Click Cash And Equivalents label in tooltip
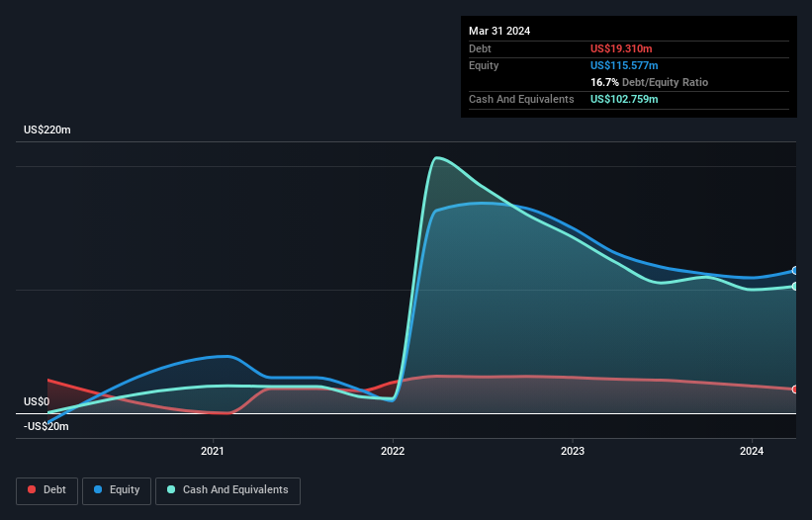812x520 pixels. click(x=521, y=99)
